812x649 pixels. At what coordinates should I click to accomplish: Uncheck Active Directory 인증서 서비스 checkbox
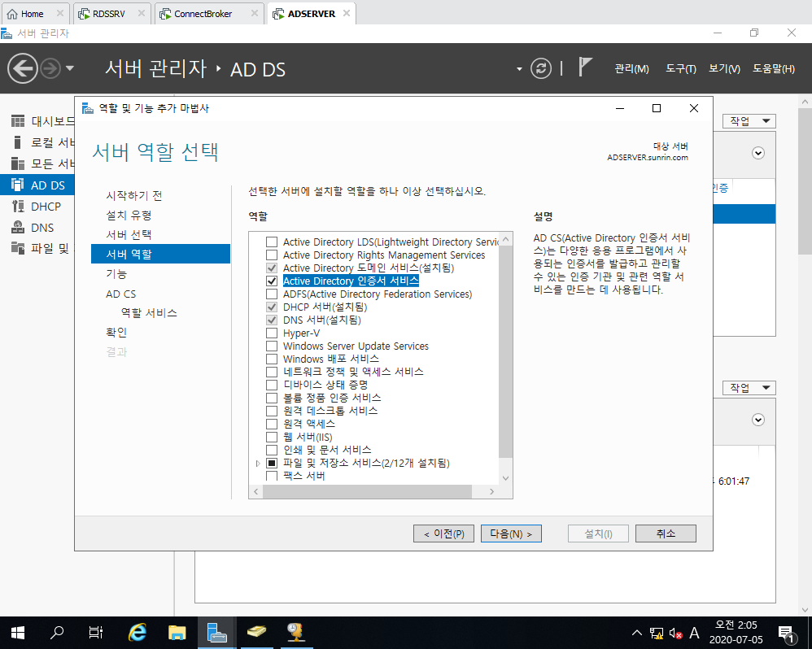272,281
